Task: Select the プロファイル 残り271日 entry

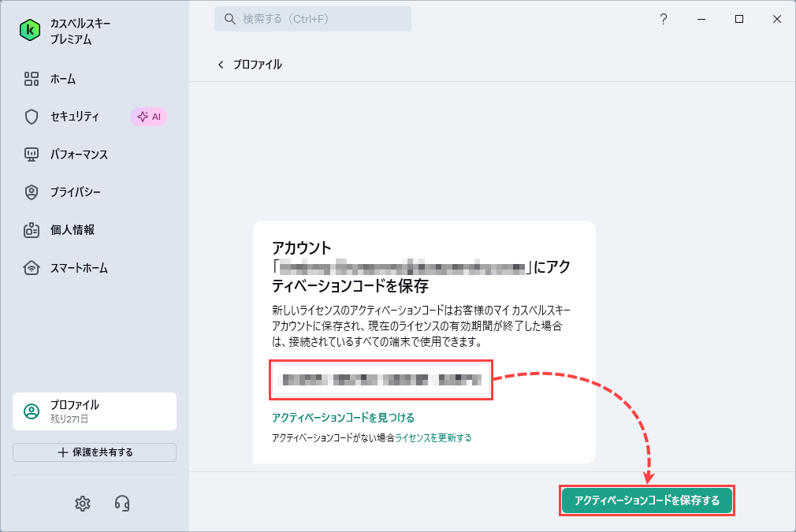Action: pyautogui.click(x=95, y=411)
